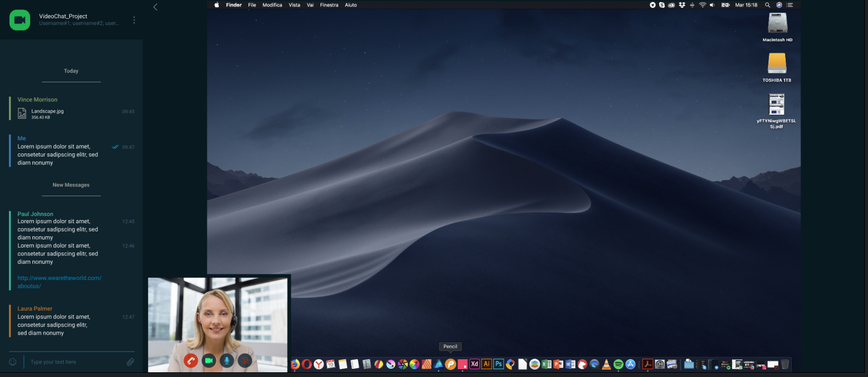
Task: Open Adobe XD from the Dock
Action: (x=474, y=364)
